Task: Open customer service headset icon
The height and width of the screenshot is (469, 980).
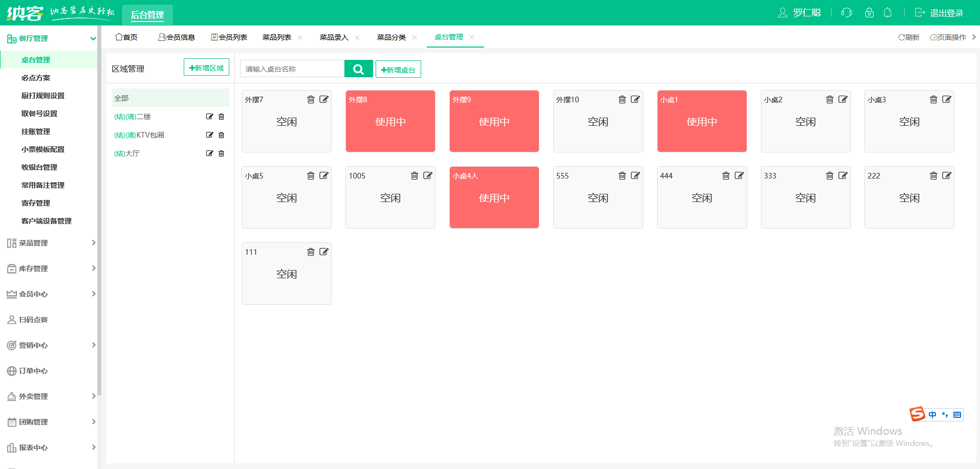Action: pos(846,13)
